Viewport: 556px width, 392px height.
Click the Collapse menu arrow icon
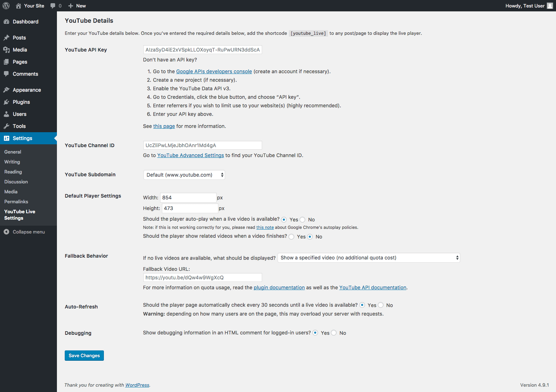coord(6,232)
